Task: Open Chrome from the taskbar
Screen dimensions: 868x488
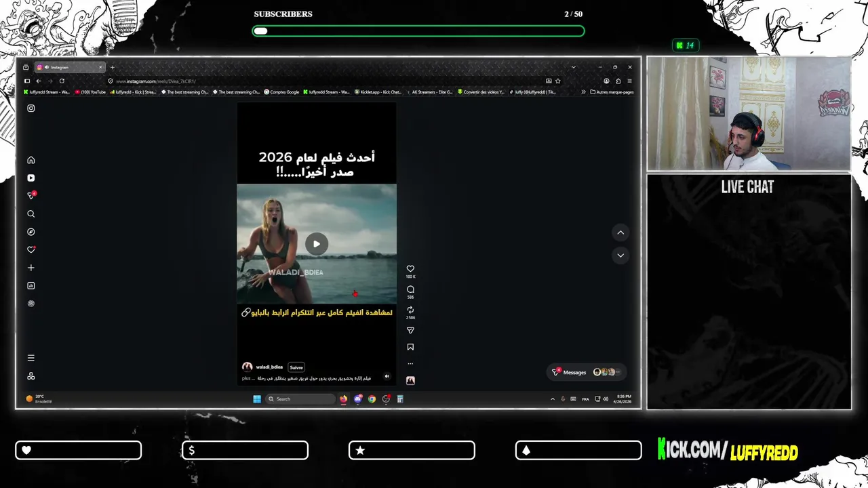Action: (372, 399)
